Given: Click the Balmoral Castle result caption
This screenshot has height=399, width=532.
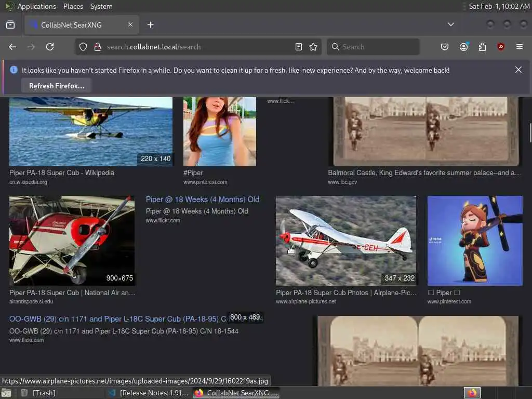Looking at the screenshot, I should (x=424, y=172).
